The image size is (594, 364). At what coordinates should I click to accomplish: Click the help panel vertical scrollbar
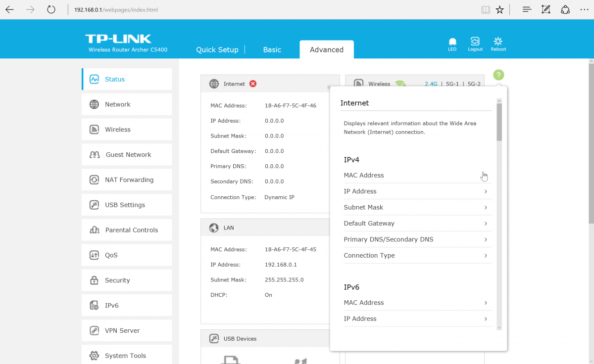[x=499, y=122]
